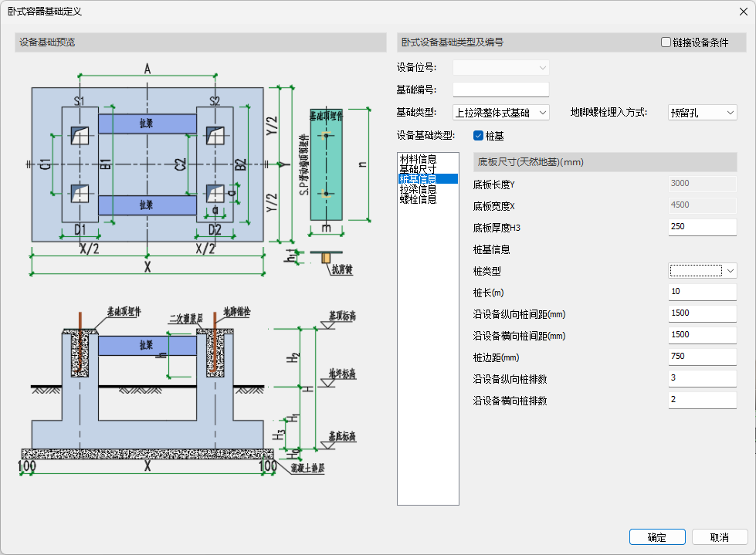Focus the 沿设备横向桩排数 field
756x555 pixels.
pyautogui.click(x=702, y=400)
